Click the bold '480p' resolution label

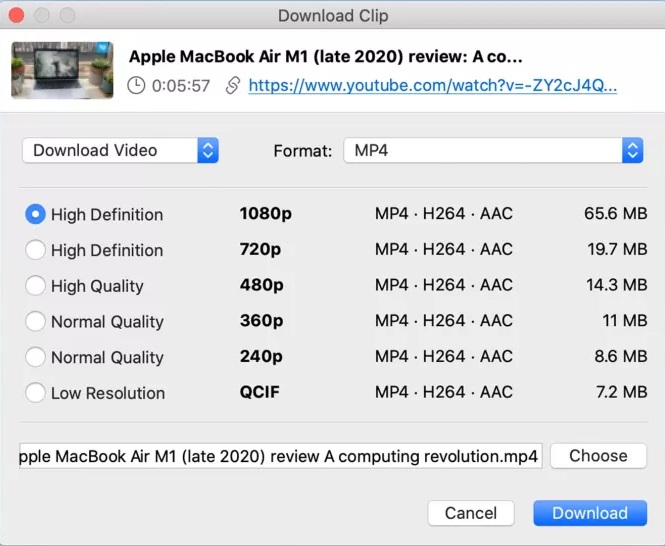(x=262, y=285)
